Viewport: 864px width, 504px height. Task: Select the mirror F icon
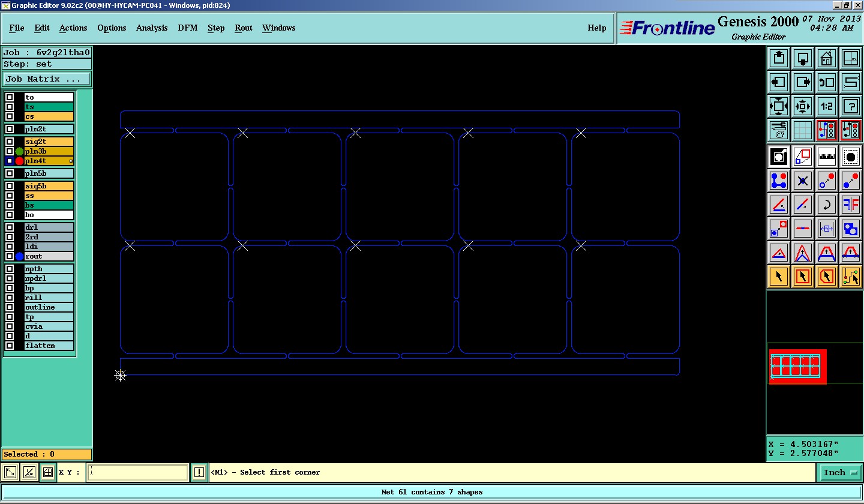pos(851,205)
